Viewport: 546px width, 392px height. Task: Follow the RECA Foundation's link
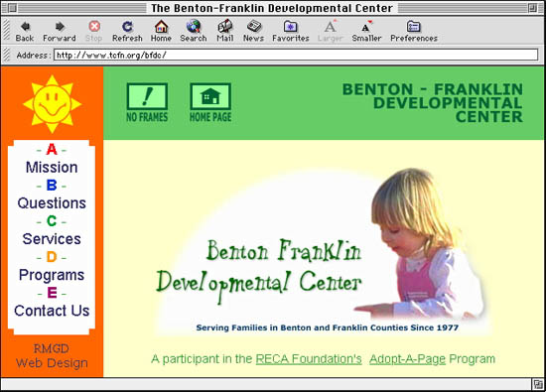309,359
